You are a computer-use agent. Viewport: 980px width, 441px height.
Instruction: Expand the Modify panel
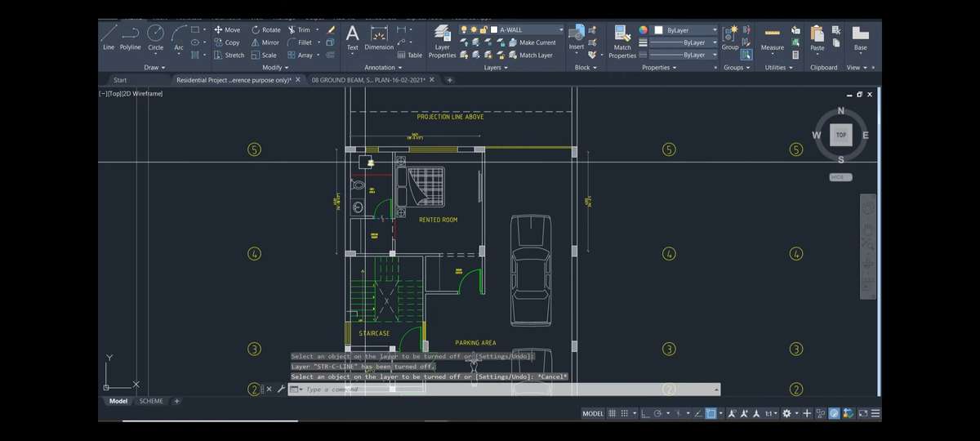(x=274, y=68)
